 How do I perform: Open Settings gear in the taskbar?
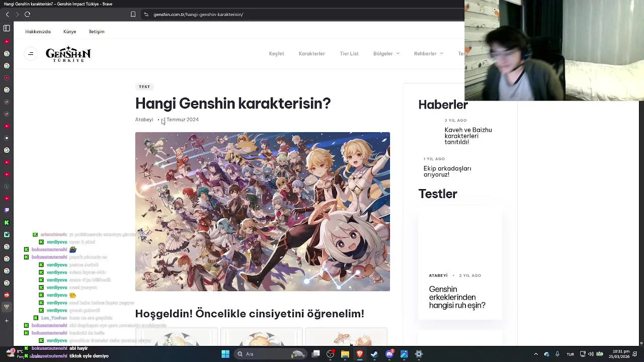(419, 354)
